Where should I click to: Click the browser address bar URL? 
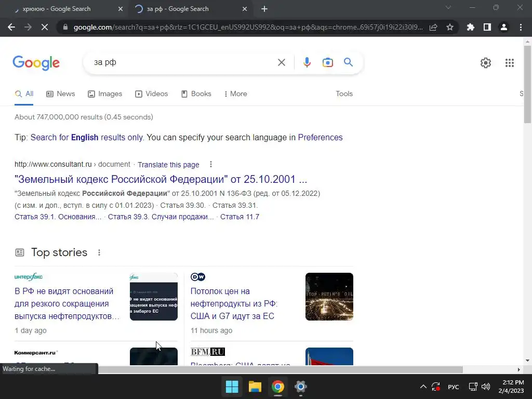[248, 27]
